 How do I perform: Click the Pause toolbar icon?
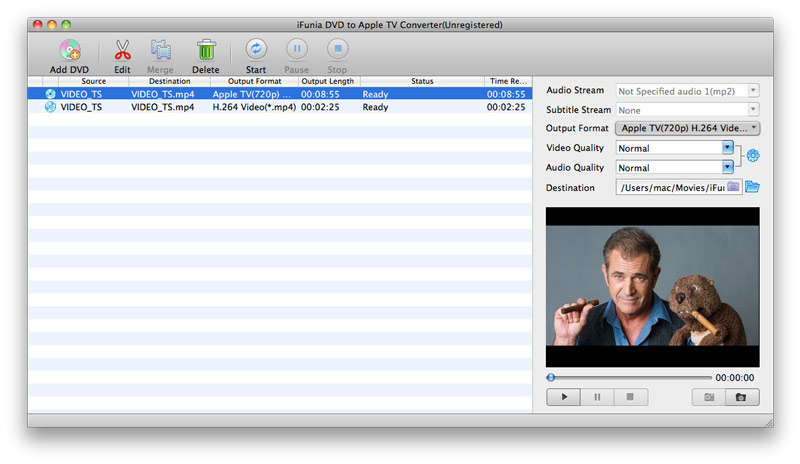pos(296,49)
